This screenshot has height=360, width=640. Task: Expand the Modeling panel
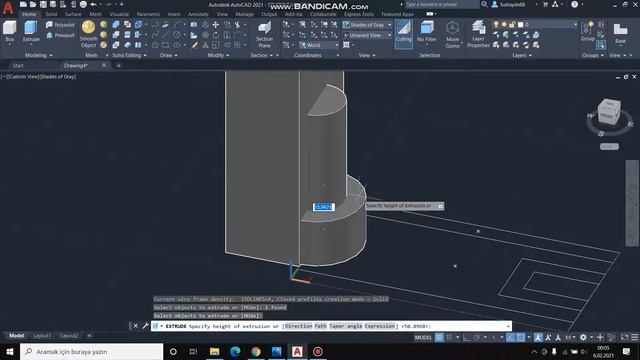[39, 55]
